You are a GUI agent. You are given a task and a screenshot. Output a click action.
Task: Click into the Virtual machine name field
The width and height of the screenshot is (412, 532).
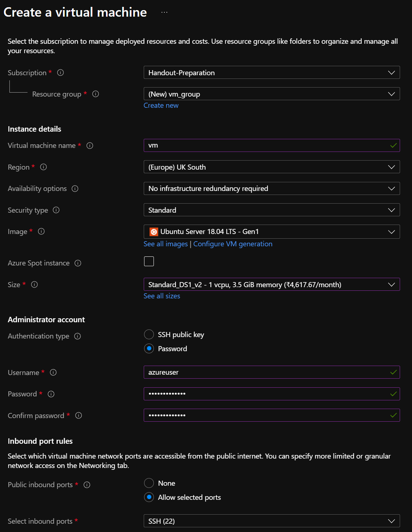point(272,145)
